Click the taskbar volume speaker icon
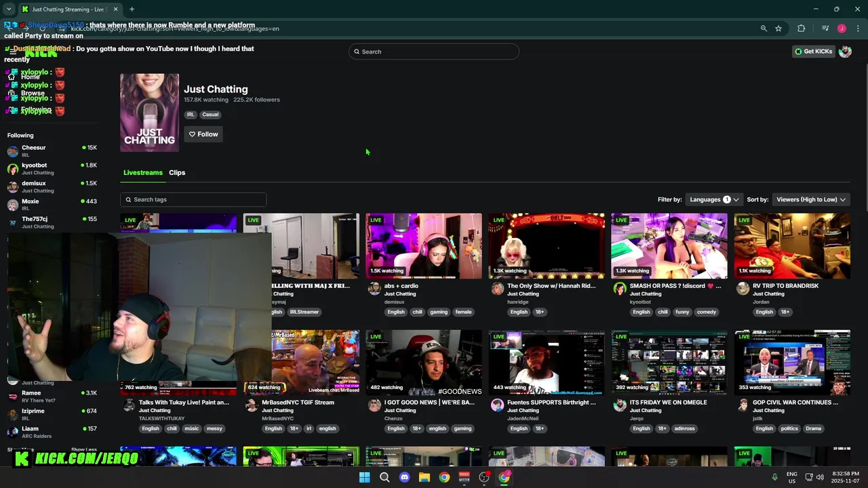 (x=820, y=477)
